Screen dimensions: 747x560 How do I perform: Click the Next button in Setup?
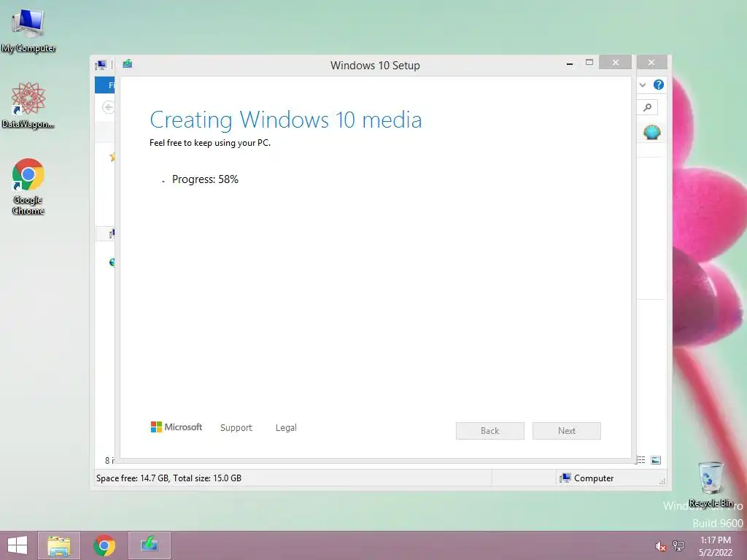point(566,431)
